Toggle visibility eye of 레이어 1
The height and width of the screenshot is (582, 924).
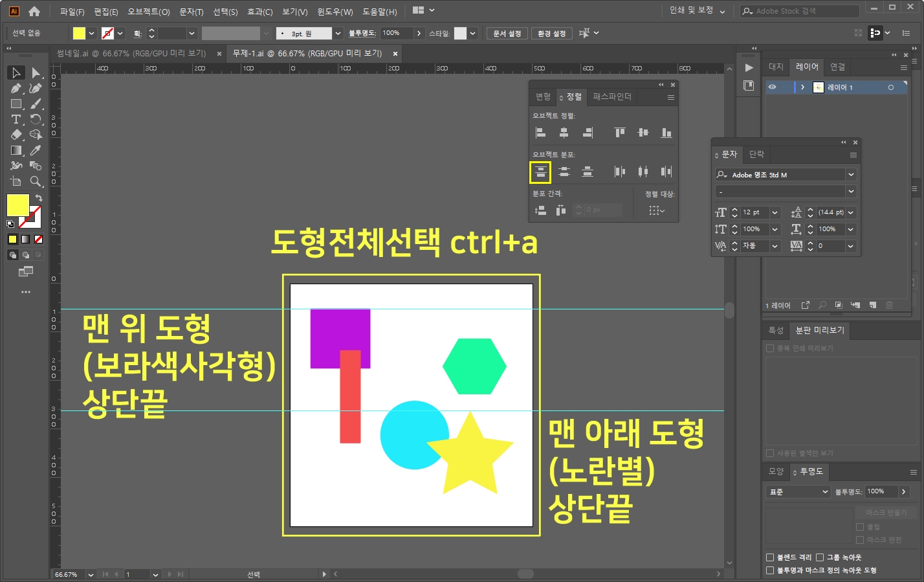click(773, 87)
